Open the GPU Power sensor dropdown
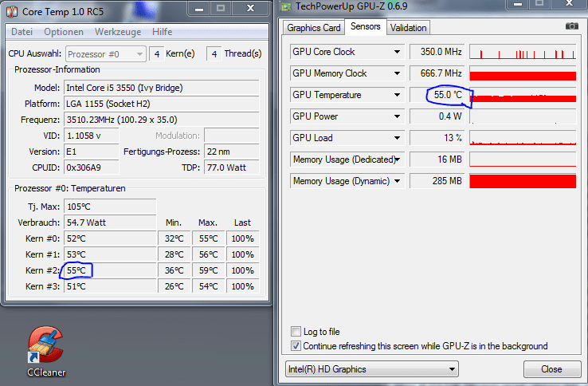 tap(397, 116)
